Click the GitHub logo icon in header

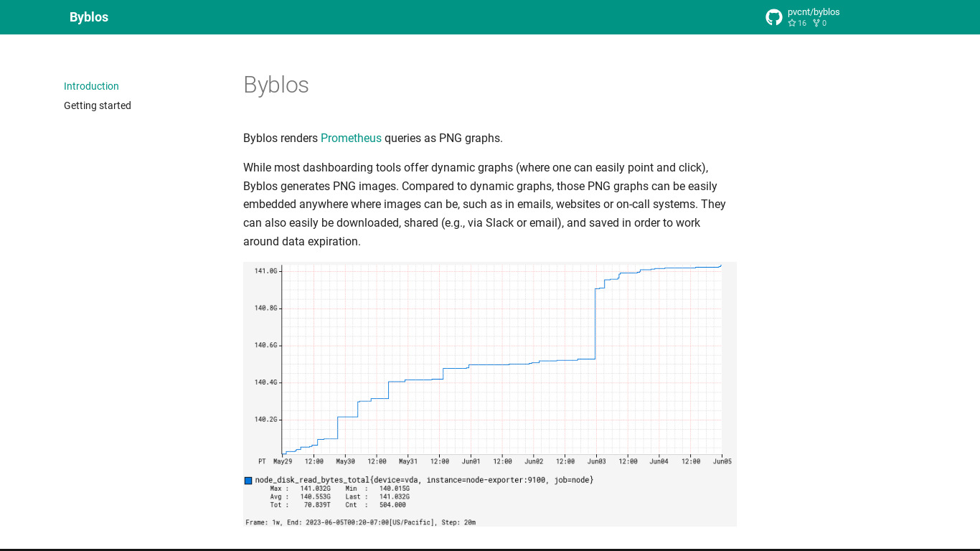point(774,17)
